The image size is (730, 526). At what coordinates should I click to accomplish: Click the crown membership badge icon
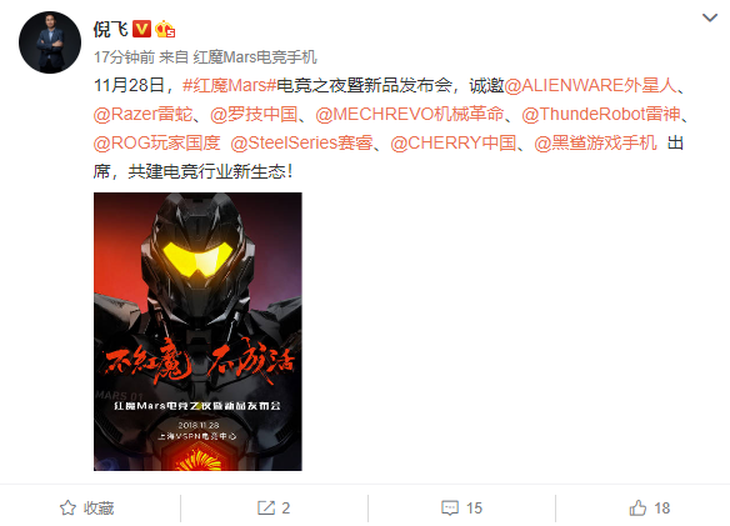click(165, 29)
